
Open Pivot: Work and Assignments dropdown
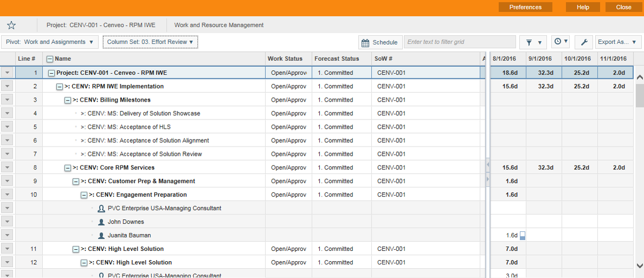[50, 42]
